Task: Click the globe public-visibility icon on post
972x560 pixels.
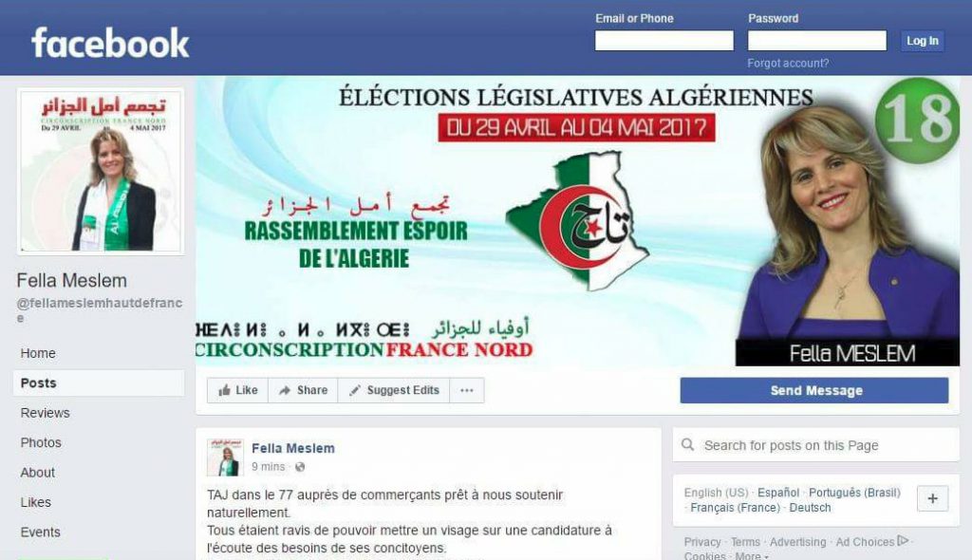Action: (300, 467)
